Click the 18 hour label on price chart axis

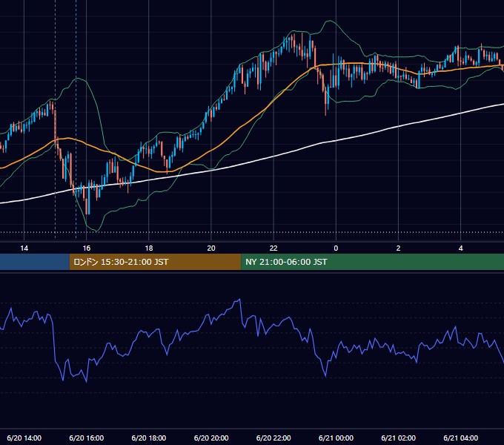pos(149,248)
